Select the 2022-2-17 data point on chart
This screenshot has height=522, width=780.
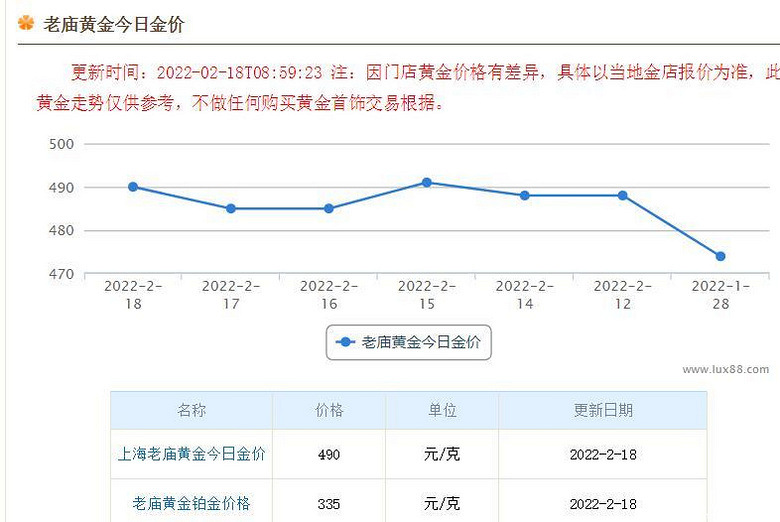[231, 209]
